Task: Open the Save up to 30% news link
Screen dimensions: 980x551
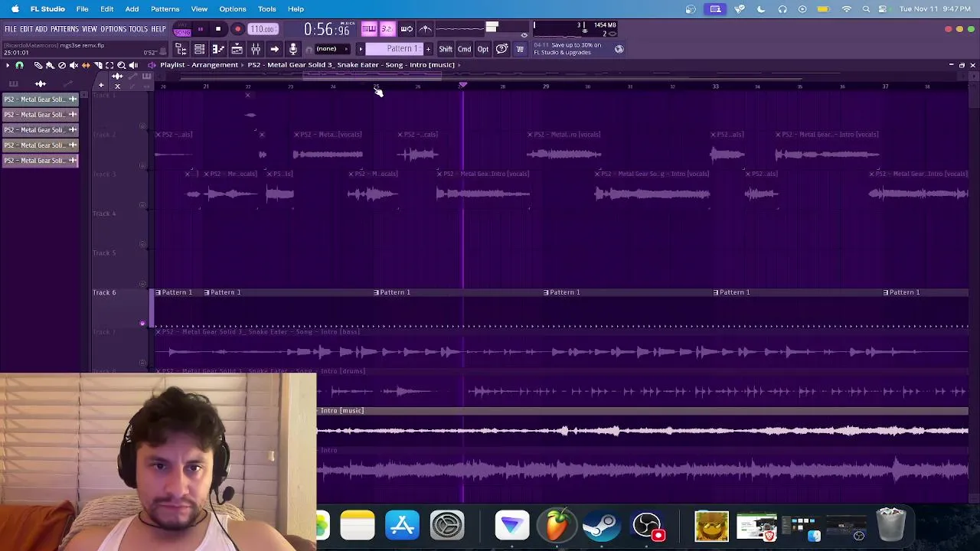Action: tap(568, 49)
